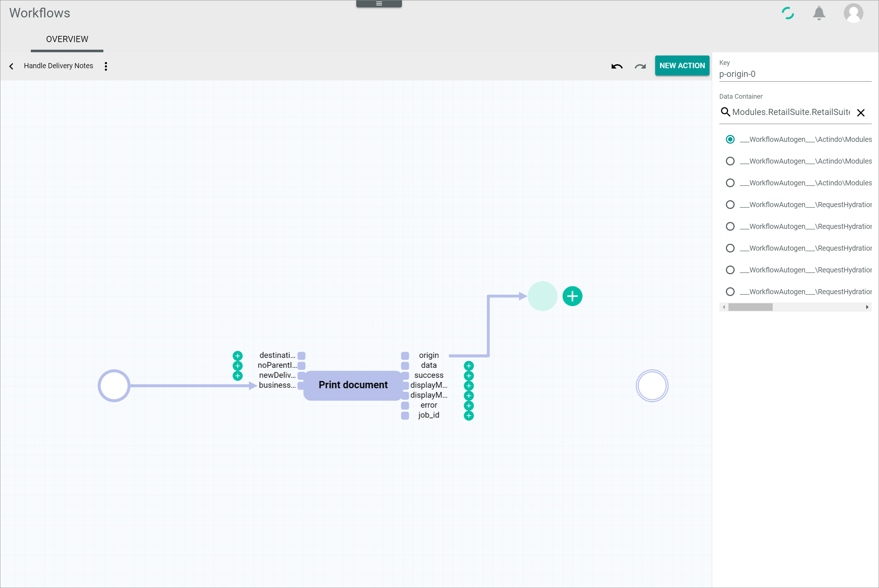Select the data output port square
Viewport: 879px width, 588px height.
pyautogui.click(x=404, y=365)
